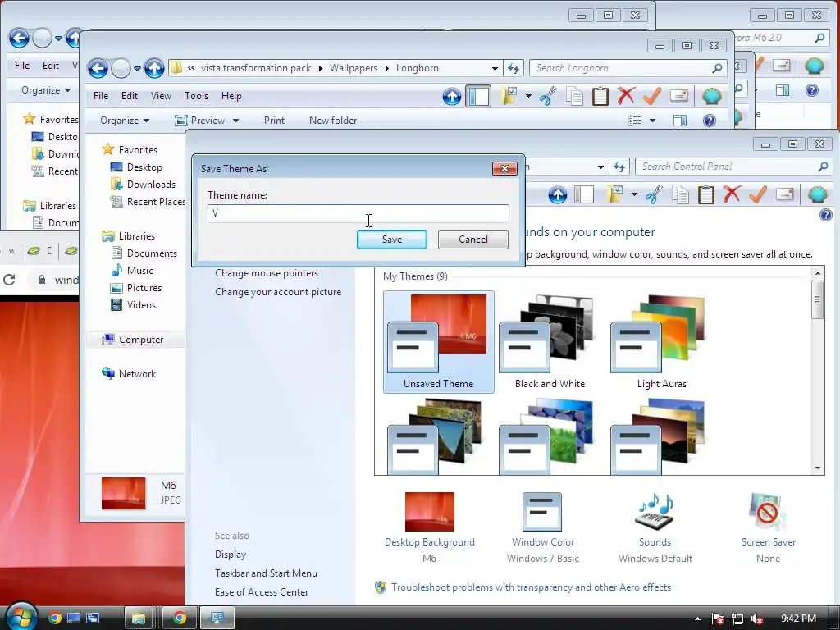
Task: Click New folder in Longhorn window
Action: point(333,121)
